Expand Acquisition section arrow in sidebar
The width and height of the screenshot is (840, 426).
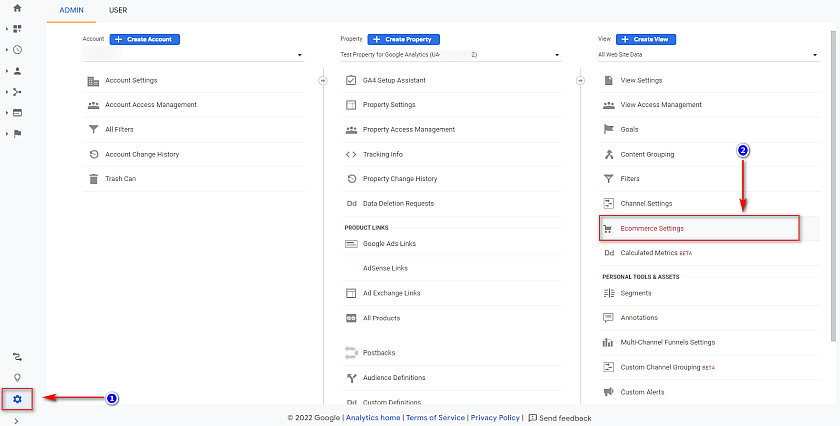click(x=7, y=92)
